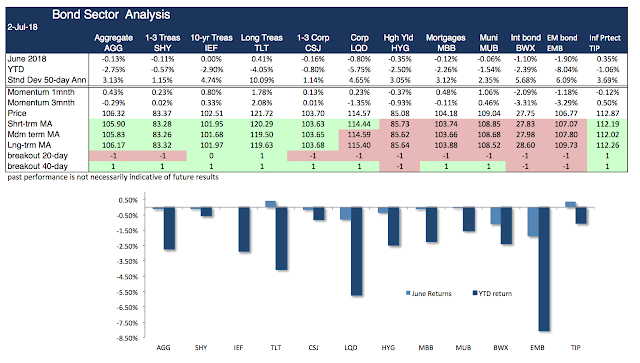640x363 pixels.
Task: Click the breakout 20-day row label
Action: click(38, 156)
